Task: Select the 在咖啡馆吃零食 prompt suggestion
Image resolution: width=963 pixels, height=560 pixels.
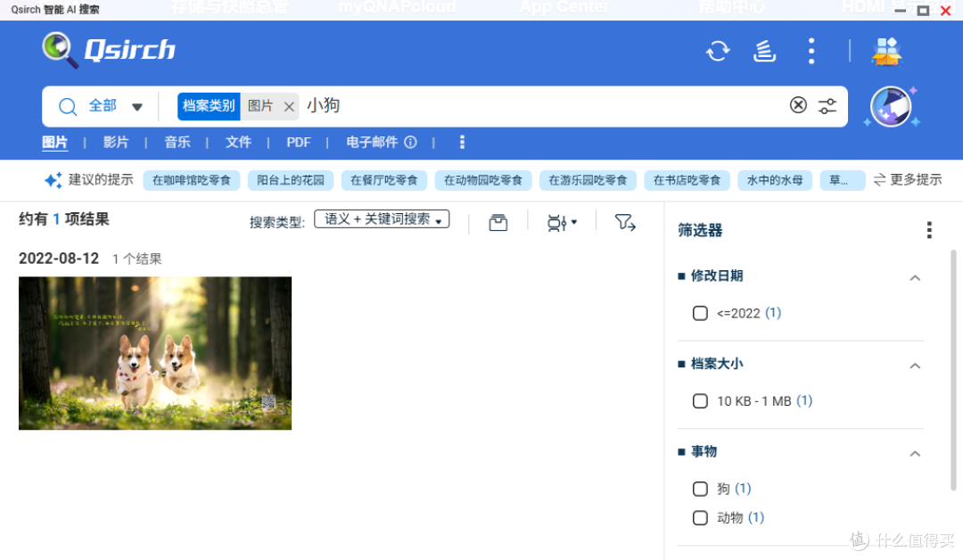Action: pos(191,180)
